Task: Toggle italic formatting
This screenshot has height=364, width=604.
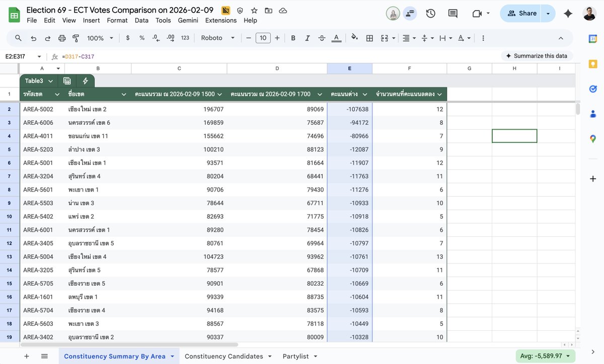Action: pyautogui.click(x=308, y=38)
